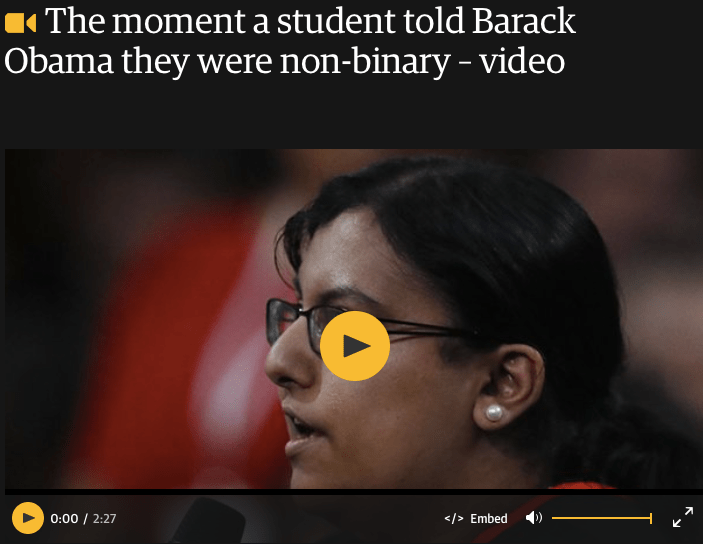
Task: Click the thin progress bar above the controls
Action: [354, 492]
